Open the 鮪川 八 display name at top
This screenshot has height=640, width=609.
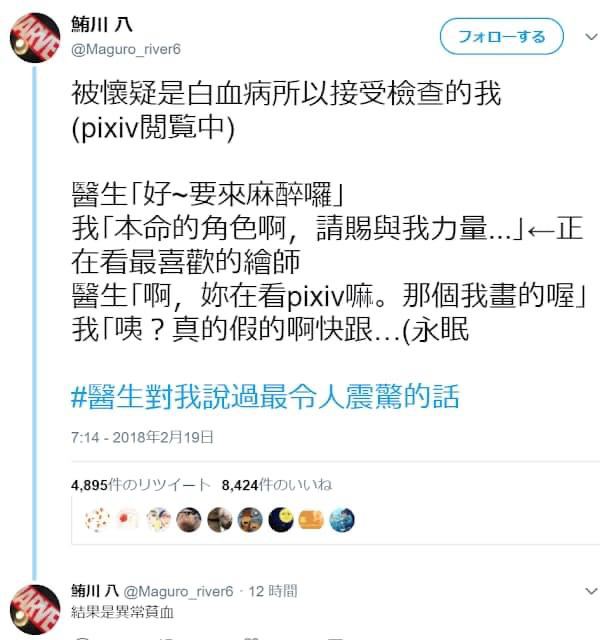pos(102,24)
